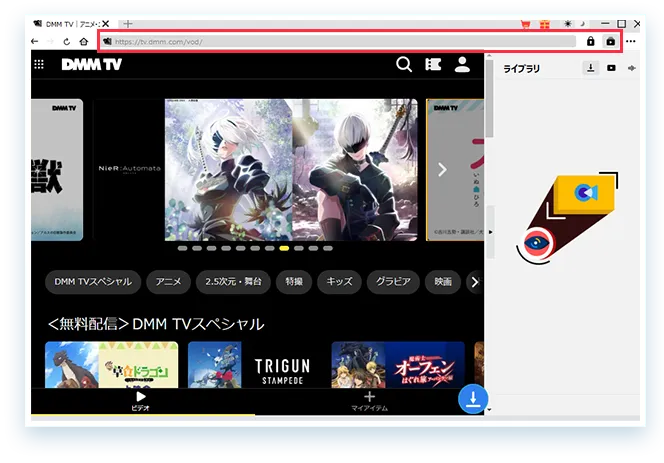Screen dimensions: 664x463
Task: Click the browser forward arrow
Action: tap(50, 42)
